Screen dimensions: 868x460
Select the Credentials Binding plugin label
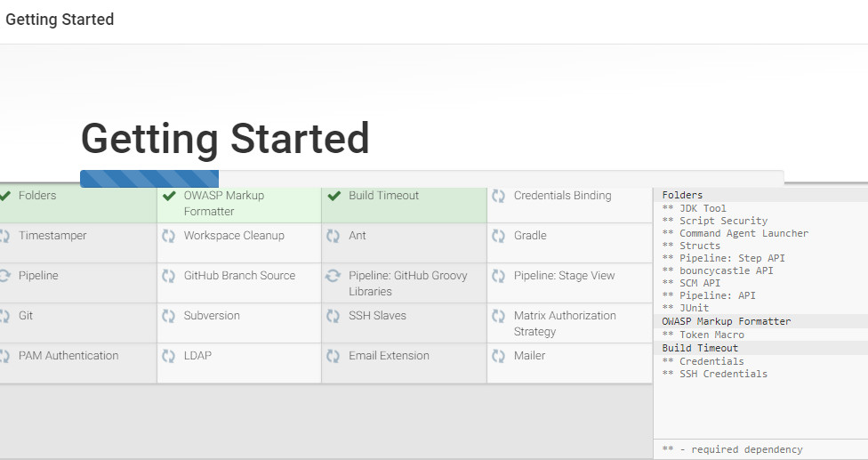562,196
